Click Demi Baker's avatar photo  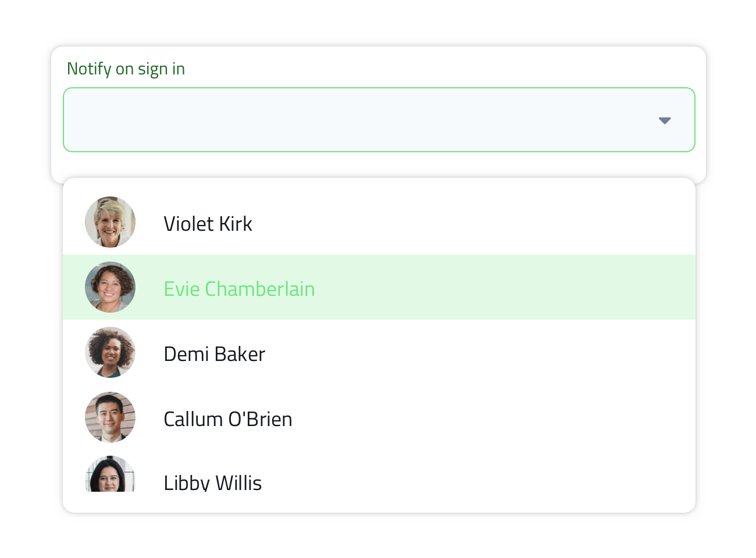(x=110, y=352)
